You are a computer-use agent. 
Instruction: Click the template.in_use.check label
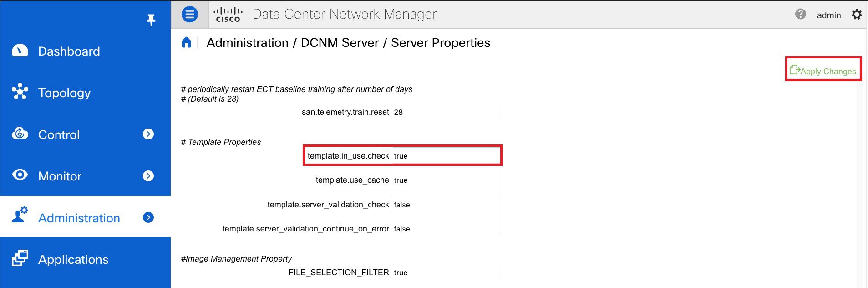coord(348,156)
